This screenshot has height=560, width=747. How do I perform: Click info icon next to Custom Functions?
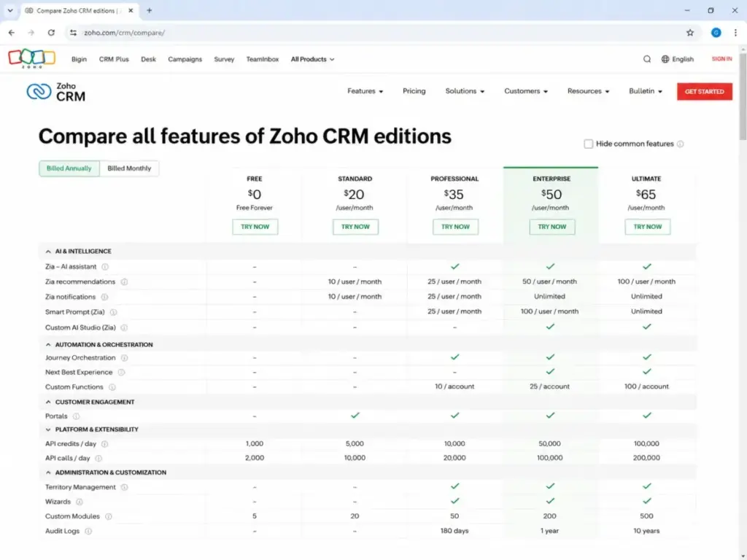pos(112,387)
